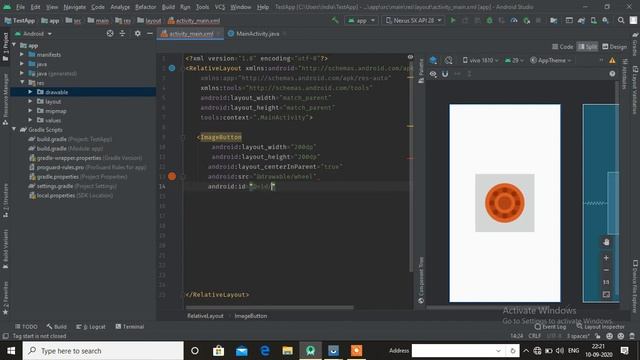Open the app run configuration dropdown
This screenshot has width=640, height=360.
[x=362, y=20]
